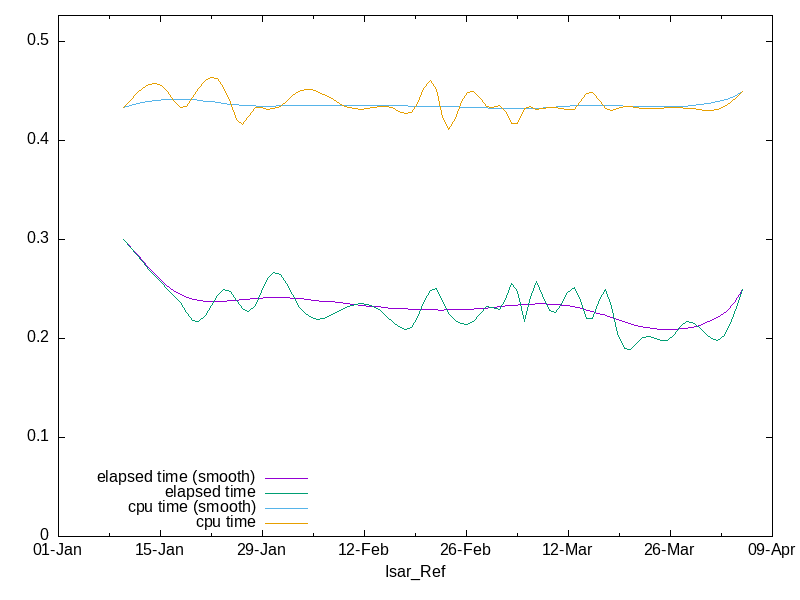The width and height of the screenshot is (800, 600).
Task: Click the line sample beside 'cpu time'
Action: point(285,524)
